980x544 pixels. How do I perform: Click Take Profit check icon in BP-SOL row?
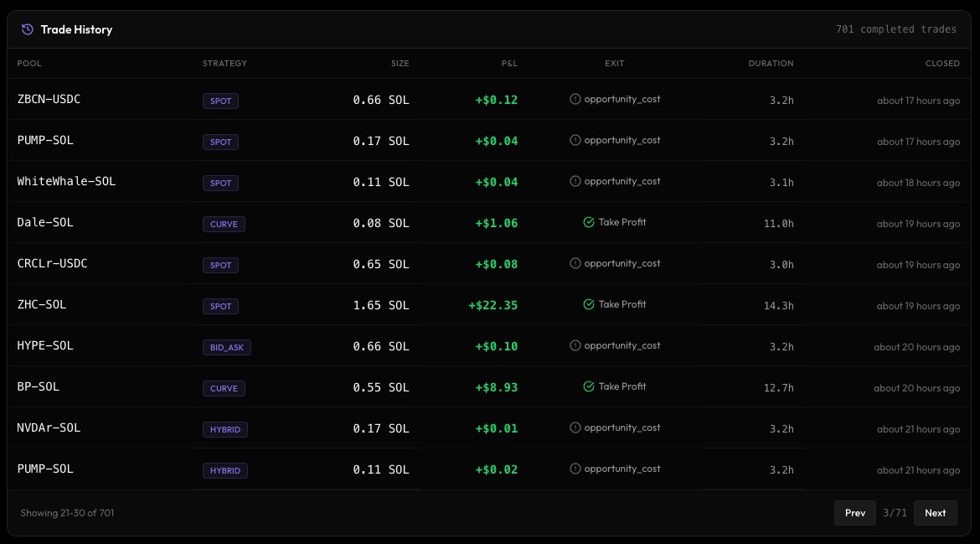click(x=589, y=386)
